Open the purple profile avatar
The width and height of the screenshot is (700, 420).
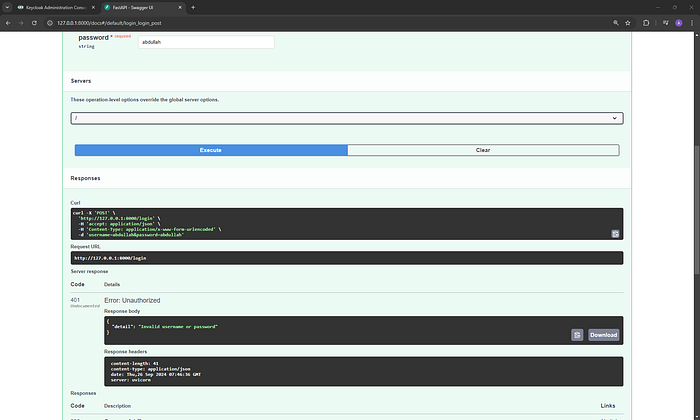point(679,23)
